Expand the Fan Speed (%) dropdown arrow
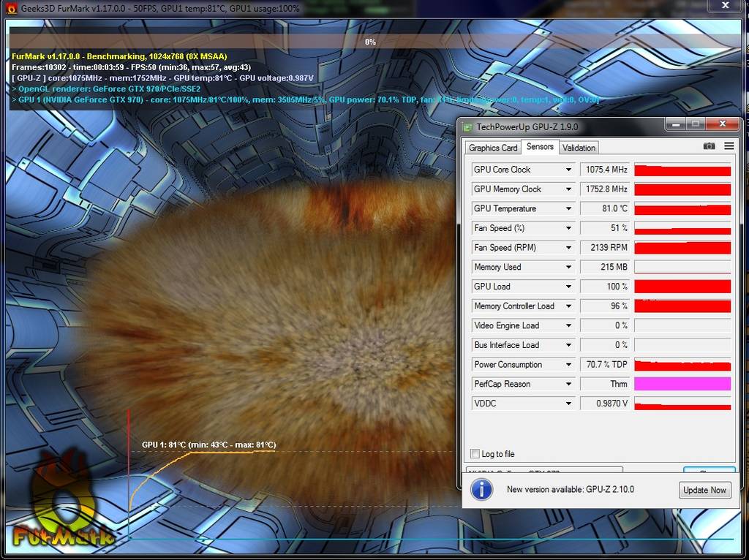Screen dimensions: 749x560 point(568,228)
